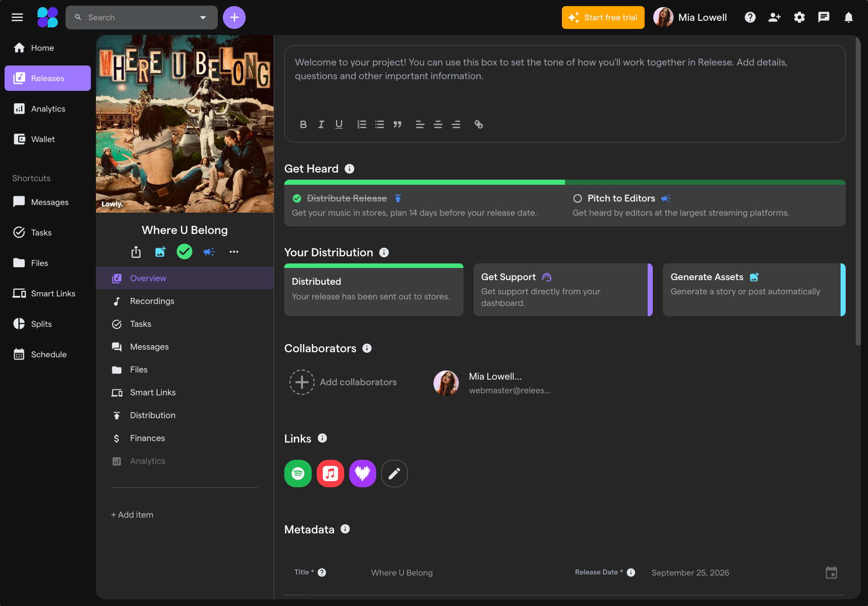Open Splits shortcut
868x606 pixels.
pos(48,324)
